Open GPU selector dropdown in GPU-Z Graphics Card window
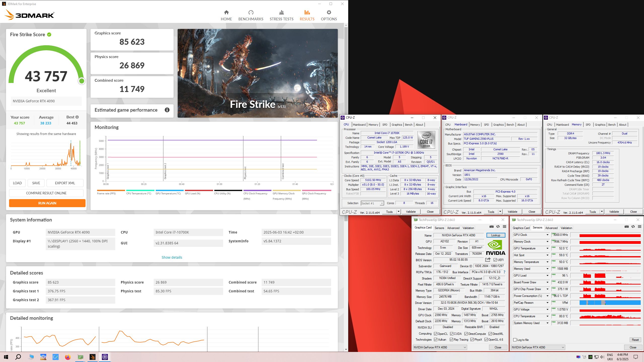 pos(440,347)
